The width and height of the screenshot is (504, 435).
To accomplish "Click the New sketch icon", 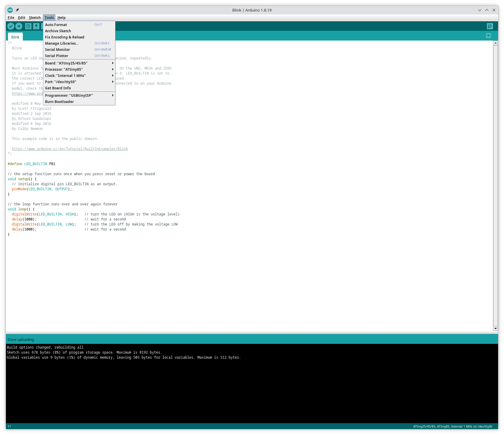I will [28, 26].
